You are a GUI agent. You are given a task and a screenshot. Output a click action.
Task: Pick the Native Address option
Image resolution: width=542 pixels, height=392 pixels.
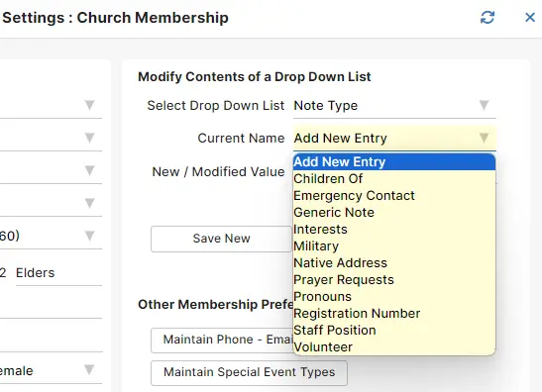(x=394, y=263)
